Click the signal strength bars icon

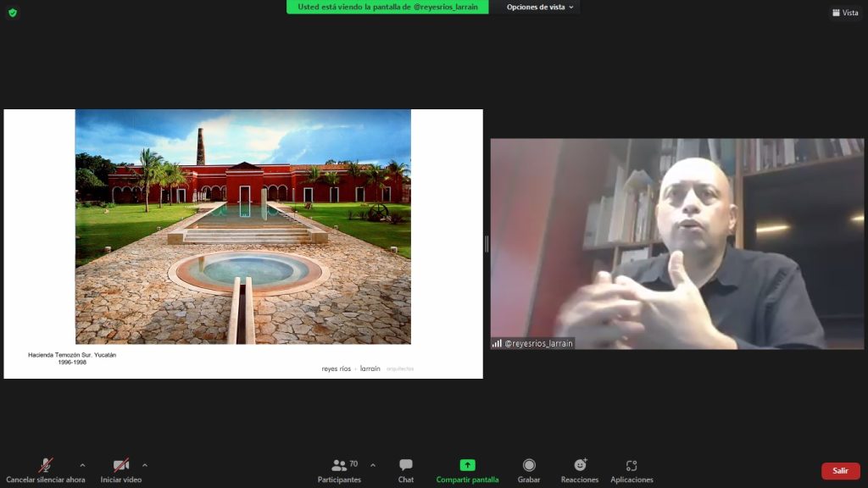tap(497, 343)
